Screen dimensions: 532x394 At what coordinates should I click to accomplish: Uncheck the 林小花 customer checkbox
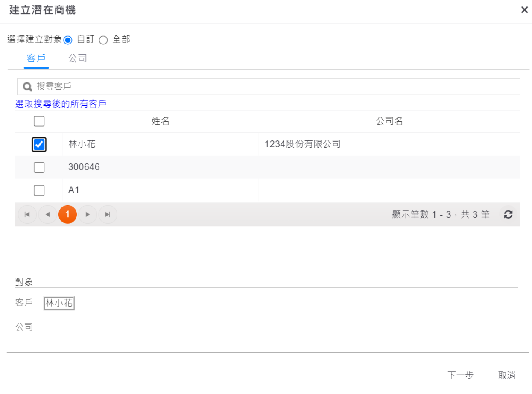click(39, 145)
